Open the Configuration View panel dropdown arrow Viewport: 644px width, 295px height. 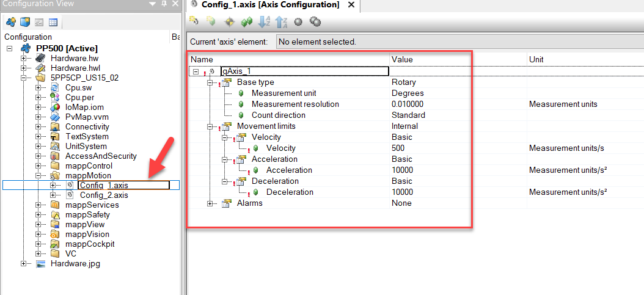pyautogui.click(x=153, y=4)
